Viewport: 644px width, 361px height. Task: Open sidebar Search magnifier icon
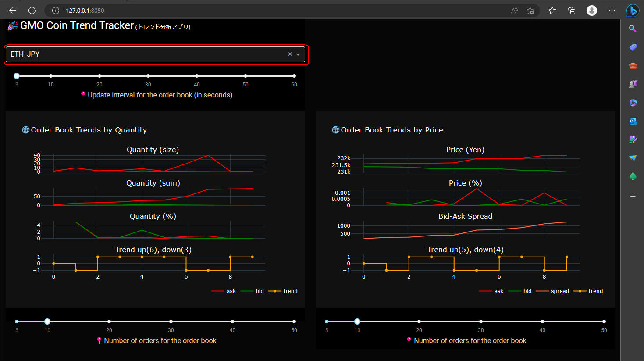coord(633,29)
